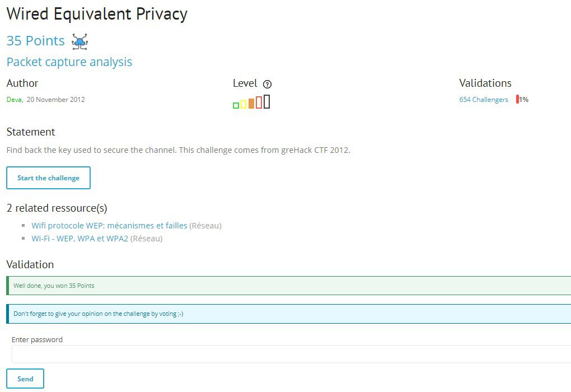Click the black highest difficulty level bar
This screenshot has height=392, width=571.
point(266,102)
